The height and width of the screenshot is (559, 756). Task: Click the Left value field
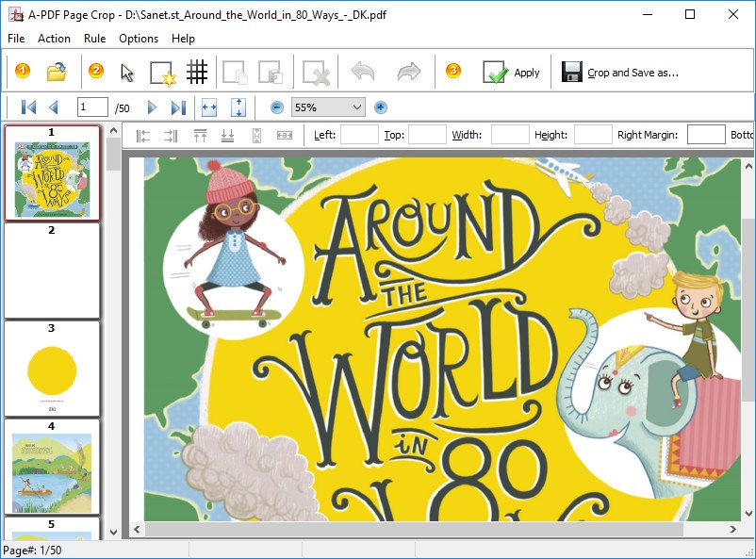pos(359,135)
